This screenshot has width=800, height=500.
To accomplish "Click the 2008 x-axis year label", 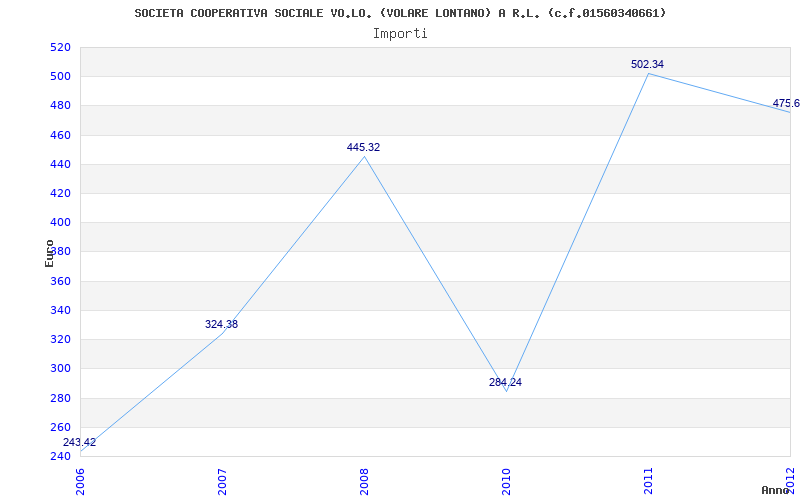I will pyautogui.click(x=364, y=482).
